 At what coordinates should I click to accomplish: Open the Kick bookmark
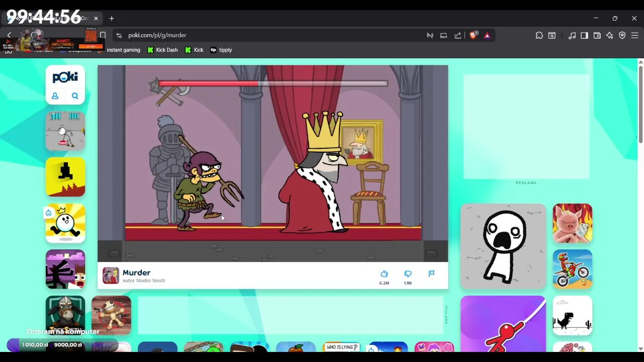click(x=194, y=50)
